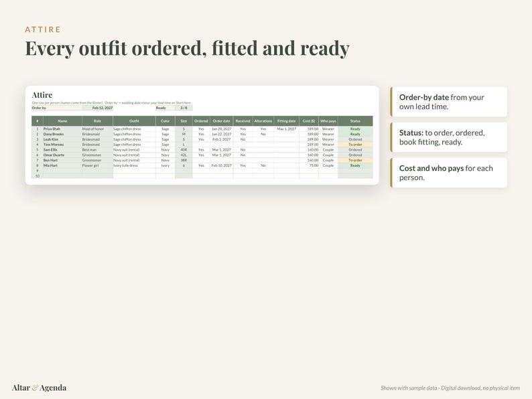Viewport: 532px width, 399px height.
Task: Open Priya Shah's Ready status cell
Action: click(355, 129)
